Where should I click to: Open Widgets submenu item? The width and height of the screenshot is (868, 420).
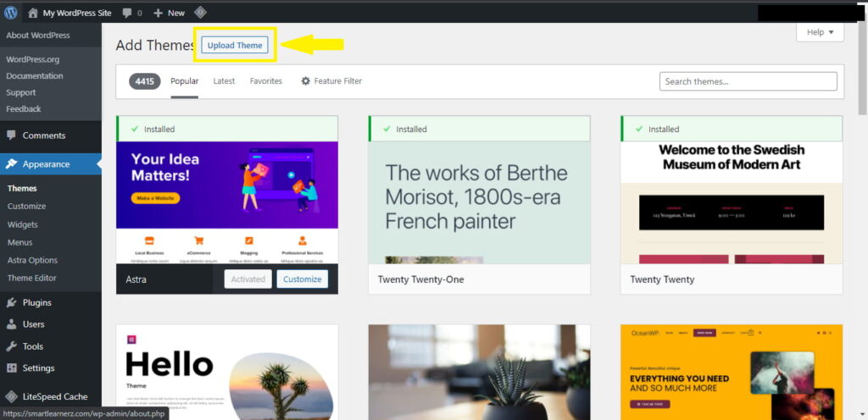click(23, 224)
